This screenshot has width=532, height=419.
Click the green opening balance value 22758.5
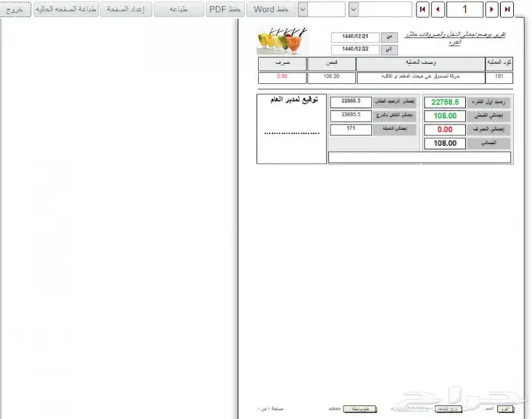coord(446,102)
